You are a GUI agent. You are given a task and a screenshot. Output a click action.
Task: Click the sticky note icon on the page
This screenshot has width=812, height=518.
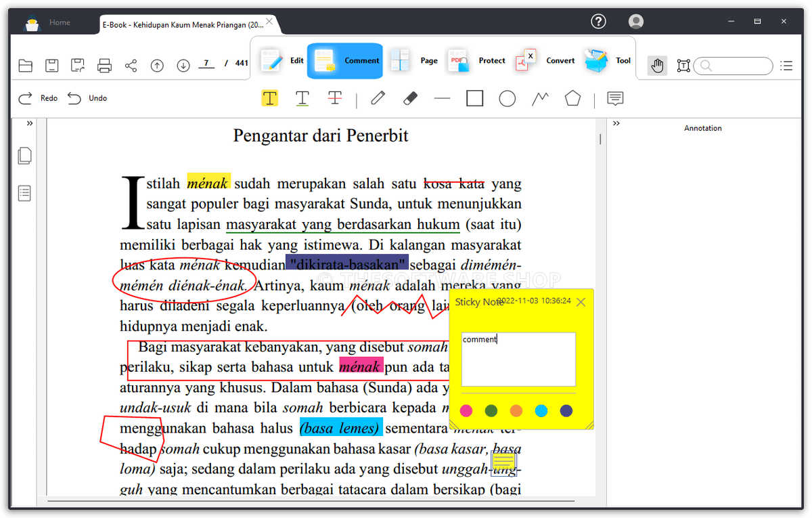point(504,462)
